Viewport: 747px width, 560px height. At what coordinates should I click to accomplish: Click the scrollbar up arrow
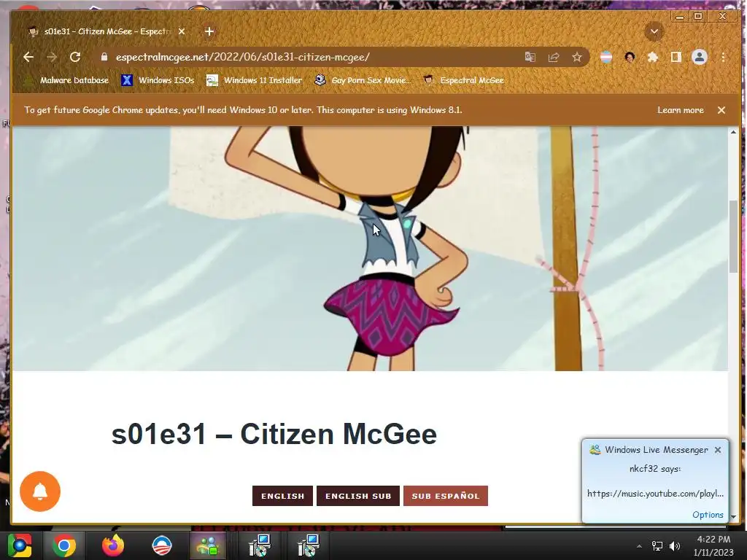(x=733, y=132)
